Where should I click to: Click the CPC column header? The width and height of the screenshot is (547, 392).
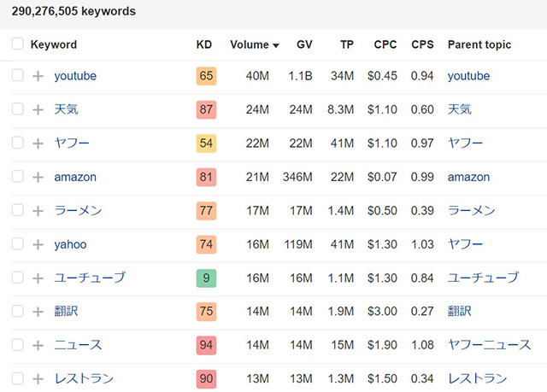point(385,44)
